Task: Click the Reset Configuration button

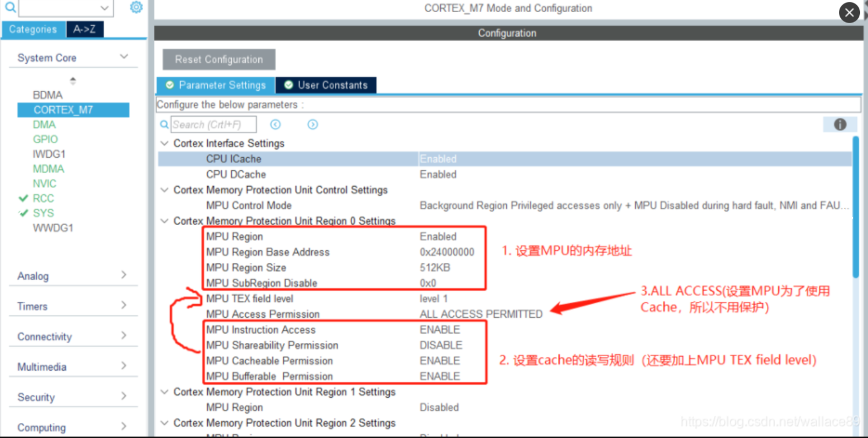Action: point(219,59)
